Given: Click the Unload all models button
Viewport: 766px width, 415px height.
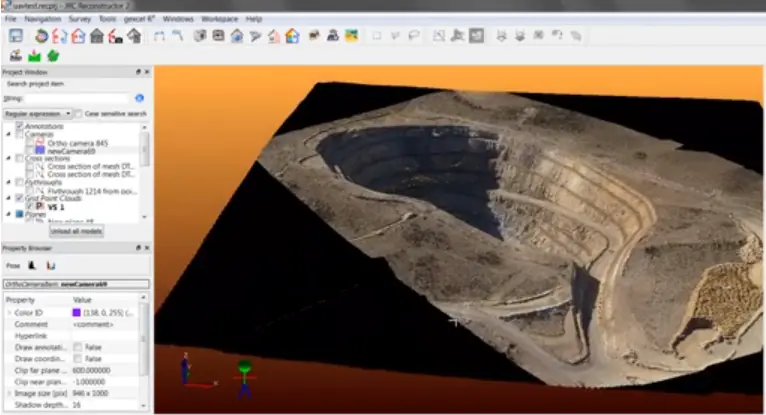Looking at the screenshot, I should (x=76, y=231).
